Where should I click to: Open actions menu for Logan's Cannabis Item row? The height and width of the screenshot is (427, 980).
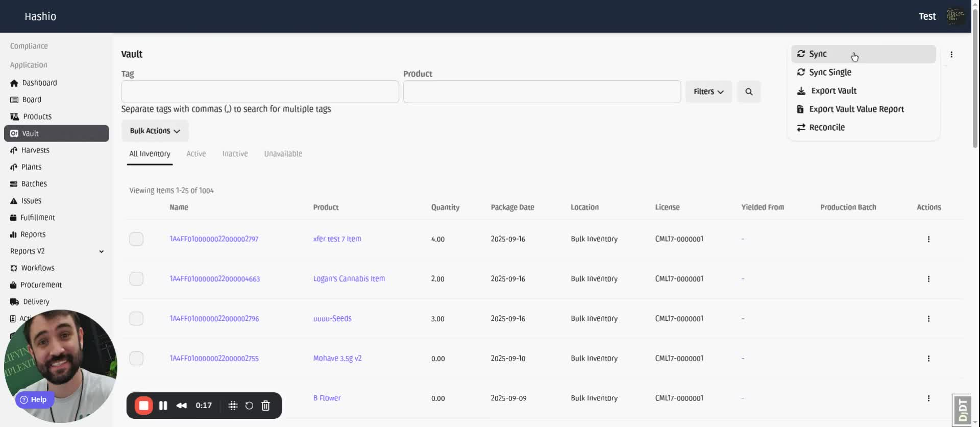(x=928, y=279)
